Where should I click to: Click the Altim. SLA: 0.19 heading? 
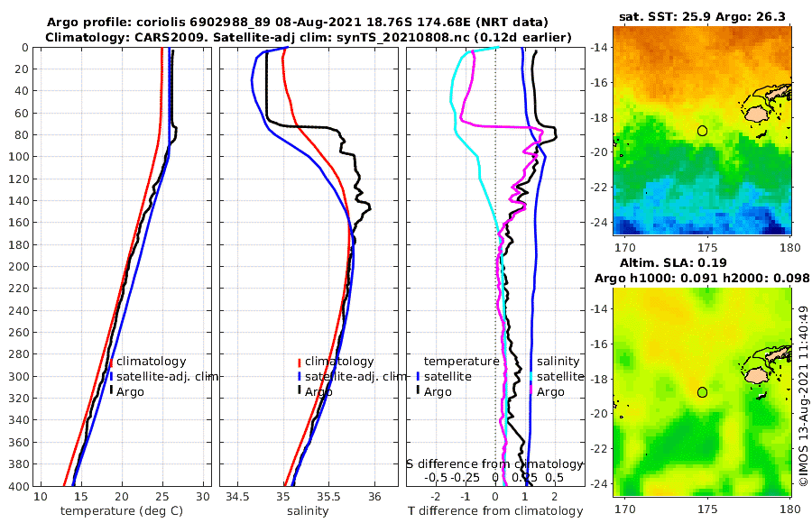point(673,262)
